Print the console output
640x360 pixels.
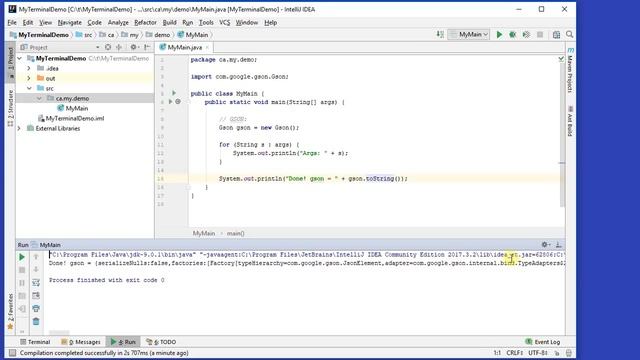36,309
